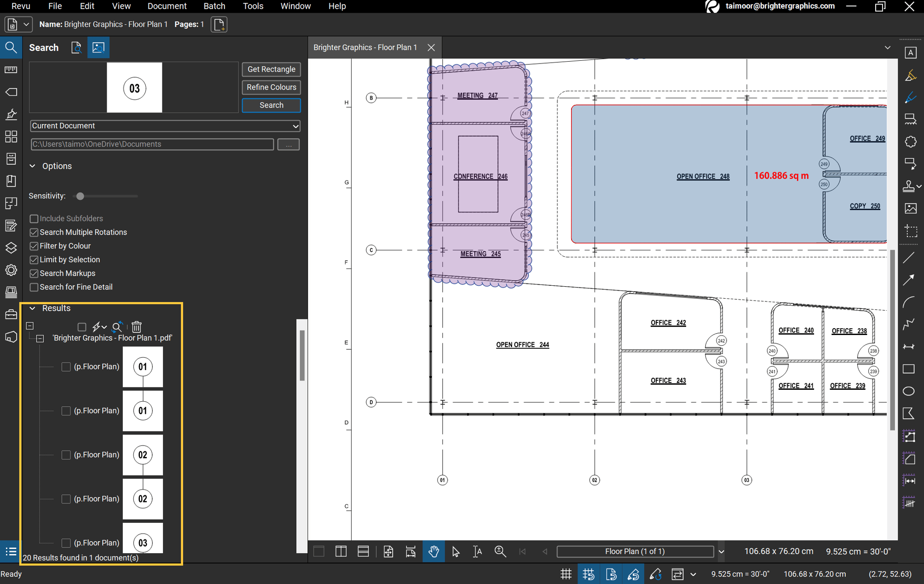Screen dimensions: 924x584
Task: Click the Get Rectangle button
Action: (271, 69)
